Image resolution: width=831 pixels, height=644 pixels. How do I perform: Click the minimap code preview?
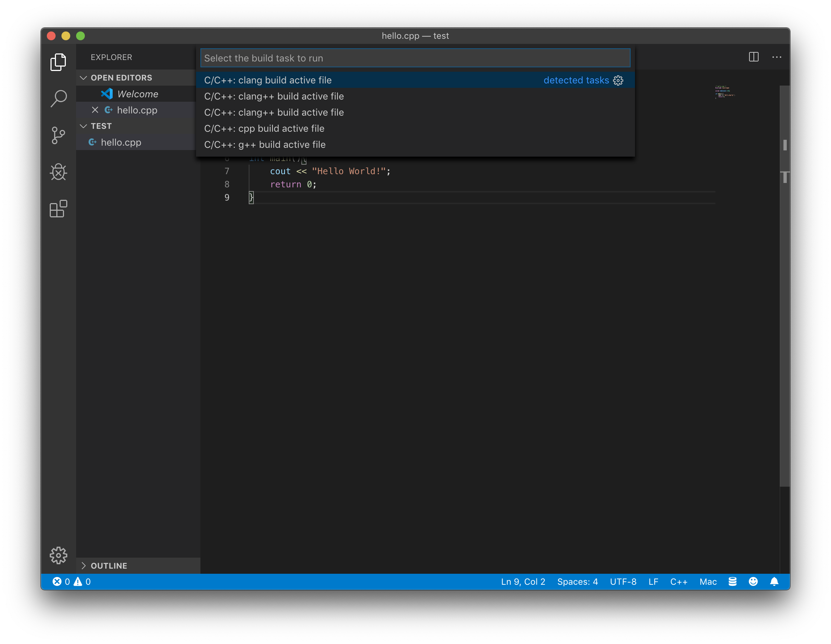pos(725,92)
